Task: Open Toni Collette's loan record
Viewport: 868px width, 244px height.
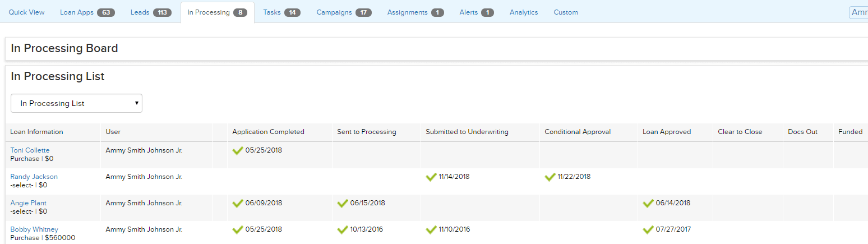Action: [x=30, y=150]
